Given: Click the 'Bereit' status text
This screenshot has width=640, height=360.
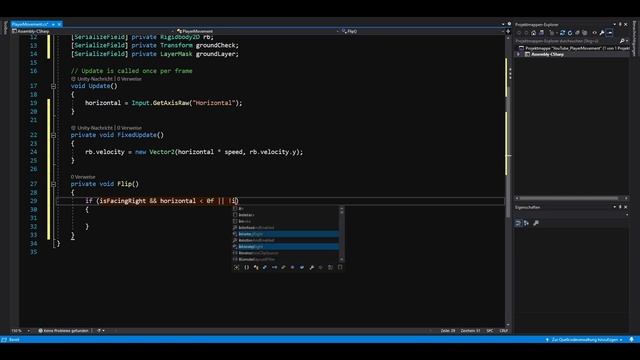Looking at the screenshot, I should coord(14,340).
